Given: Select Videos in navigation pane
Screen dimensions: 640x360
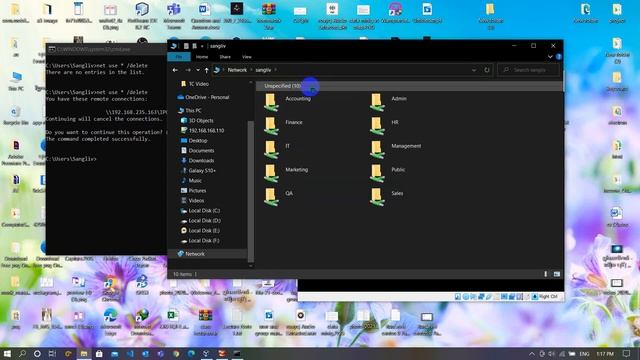Looking at the screenshot, I should coord(192,200).
